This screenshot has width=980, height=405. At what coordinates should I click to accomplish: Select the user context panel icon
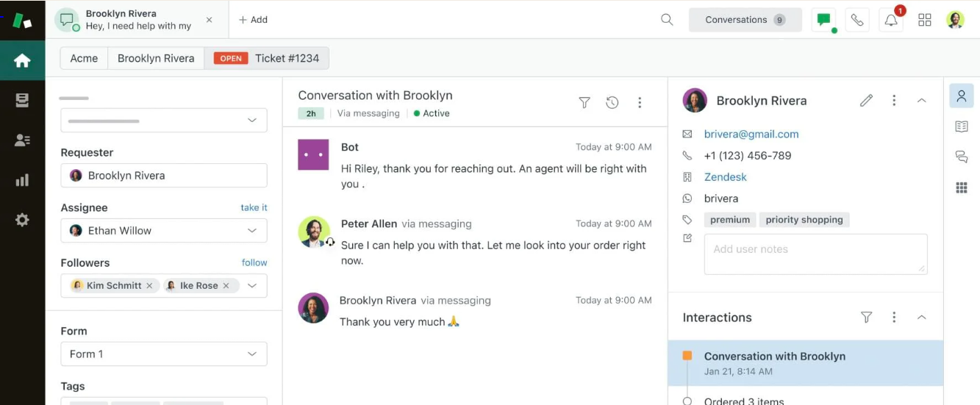(x=962, y=96)
